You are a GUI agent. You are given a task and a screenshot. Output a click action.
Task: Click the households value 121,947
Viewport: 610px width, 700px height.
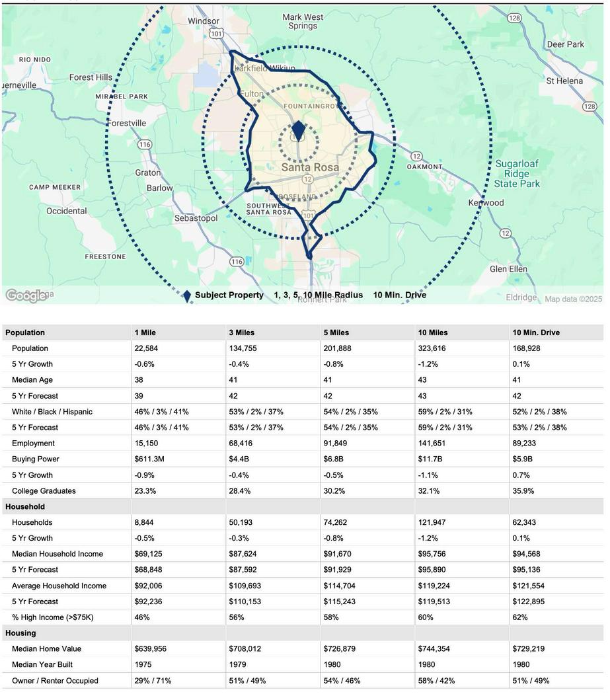[432, 522]
